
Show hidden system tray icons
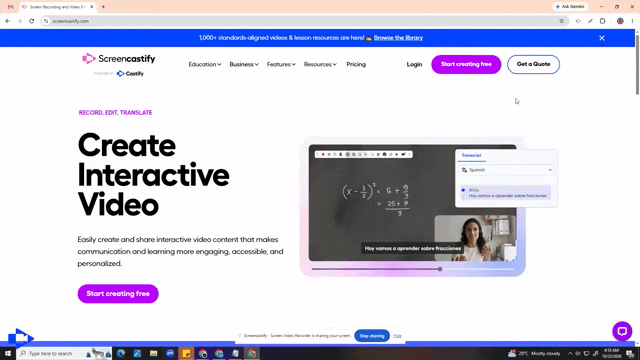pos(570,353)
